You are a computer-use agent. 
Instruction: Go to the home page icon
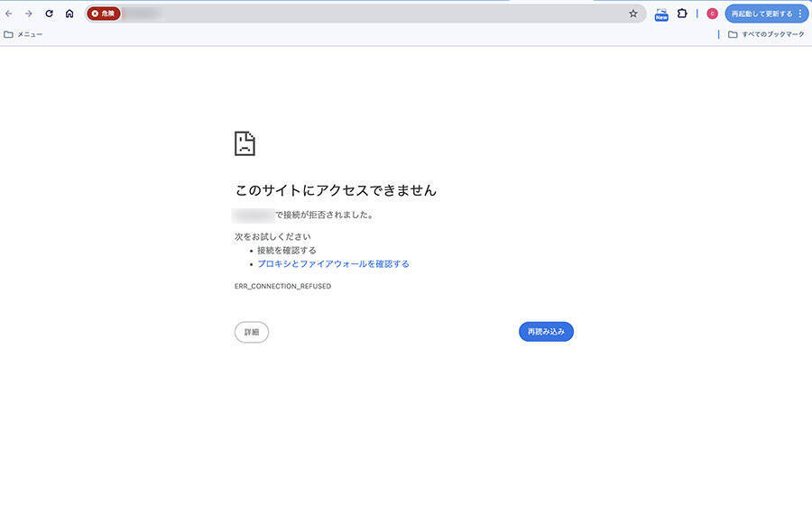point(69,14)
